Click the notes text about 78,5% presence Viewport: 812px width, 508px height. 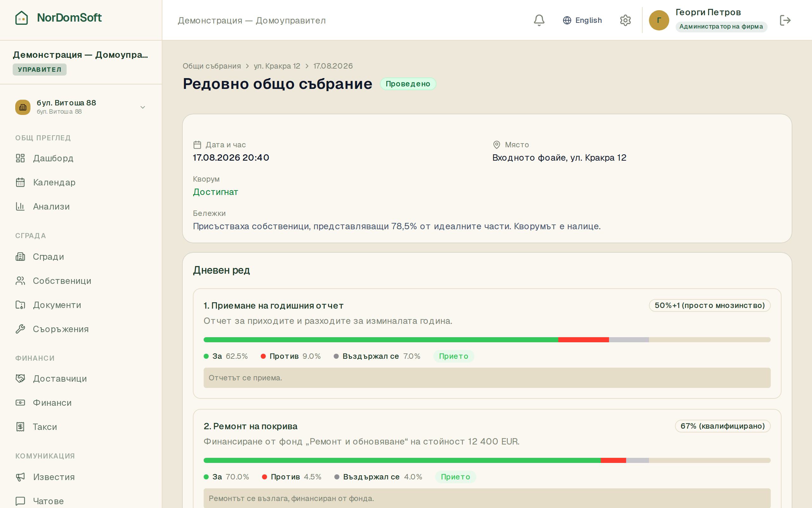click(396, 226)
